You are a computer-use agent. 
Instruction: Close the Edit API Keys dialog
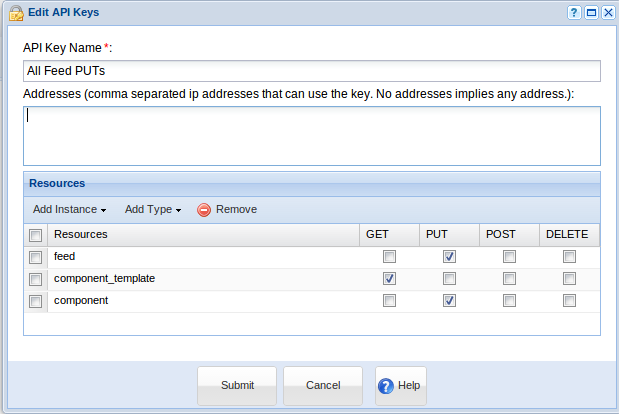click(607, 12)
